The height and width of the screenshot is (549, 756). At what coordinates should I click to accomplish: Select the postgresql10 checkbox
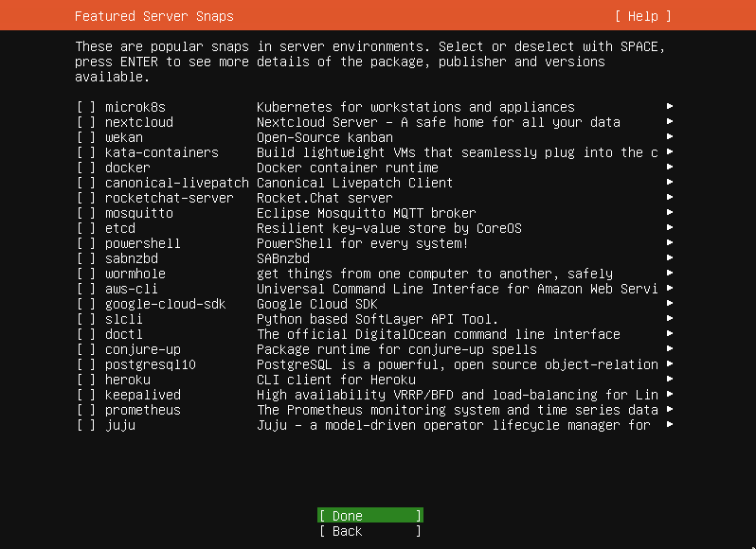coord(86,365)
